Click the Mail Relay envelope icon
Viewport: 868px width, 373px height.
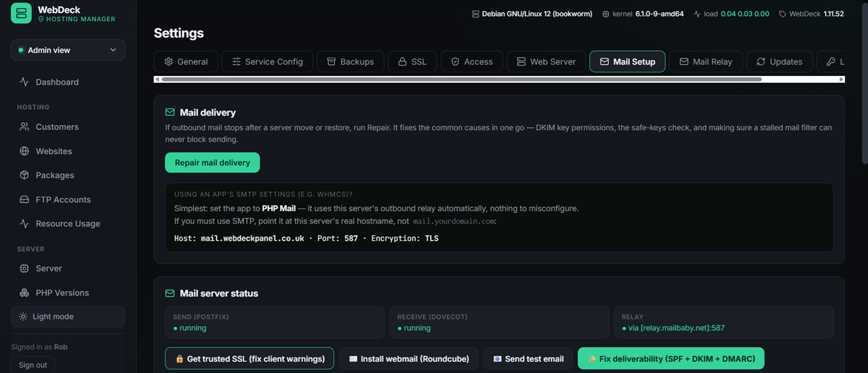[x=684, y=62]
